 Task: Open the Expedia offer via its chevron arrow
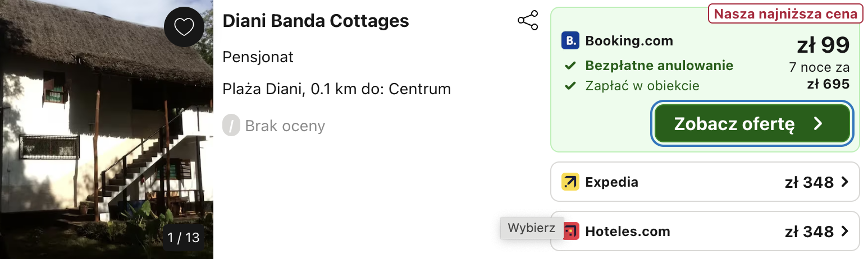point(844,182)
